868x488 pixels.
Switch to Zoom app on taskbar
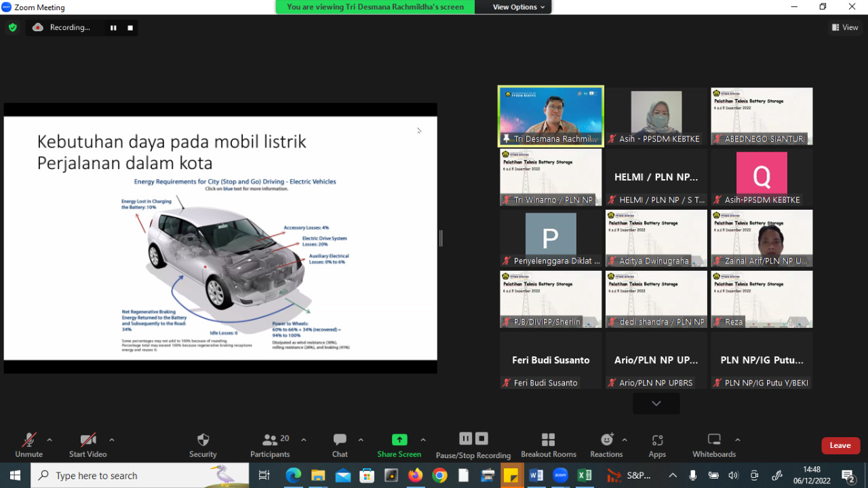coord(560,476)
